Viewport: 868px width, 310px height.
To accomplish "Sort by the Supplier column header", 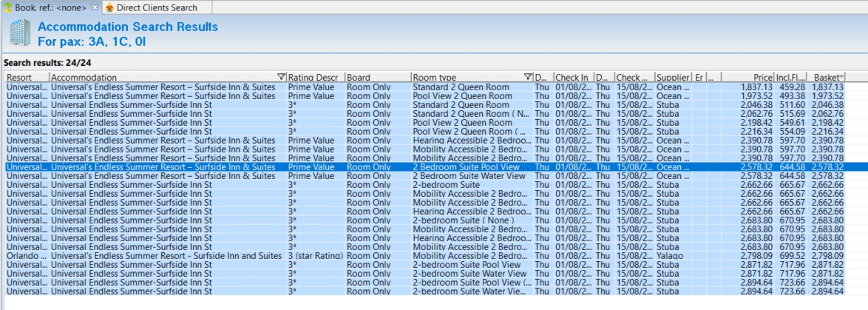I will point(673,78).
